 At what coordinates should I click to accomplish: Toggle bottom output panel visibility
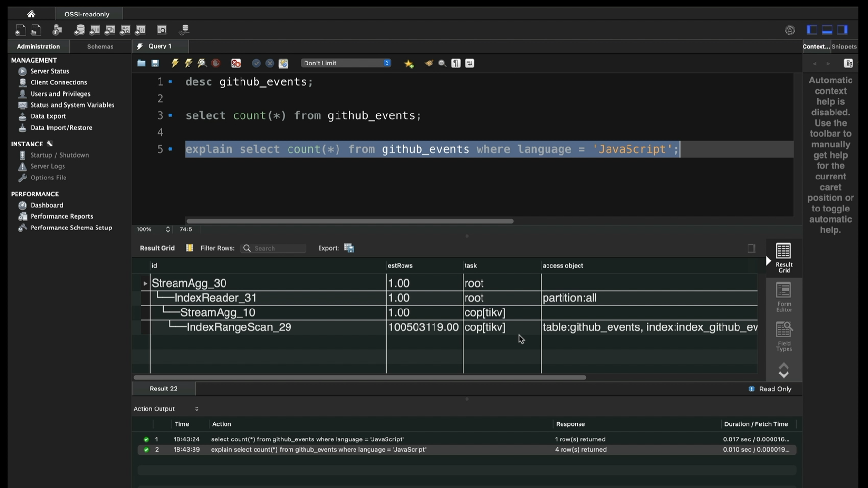[827, 30]
